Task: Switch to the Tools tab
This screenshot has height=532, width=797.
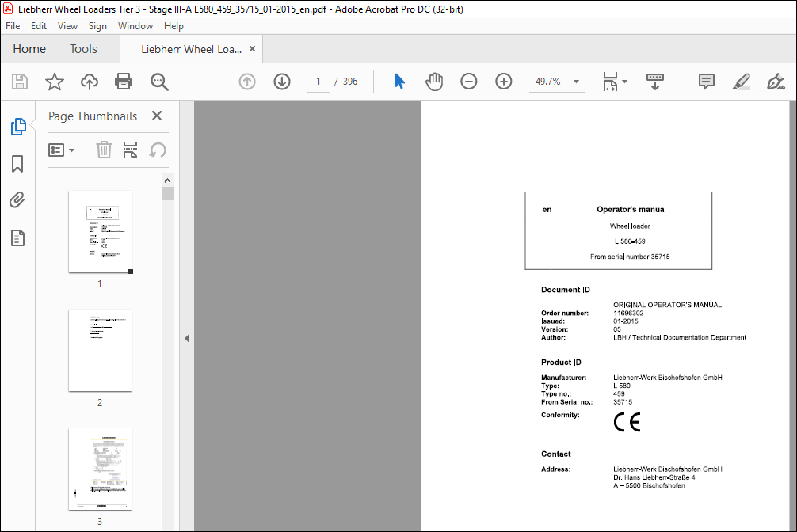Action: [83, 49]
